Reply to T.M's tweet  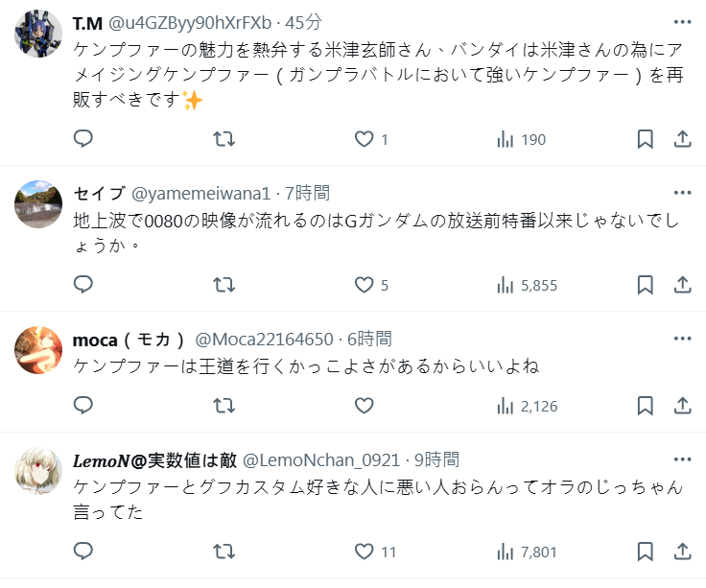point(83,139)
